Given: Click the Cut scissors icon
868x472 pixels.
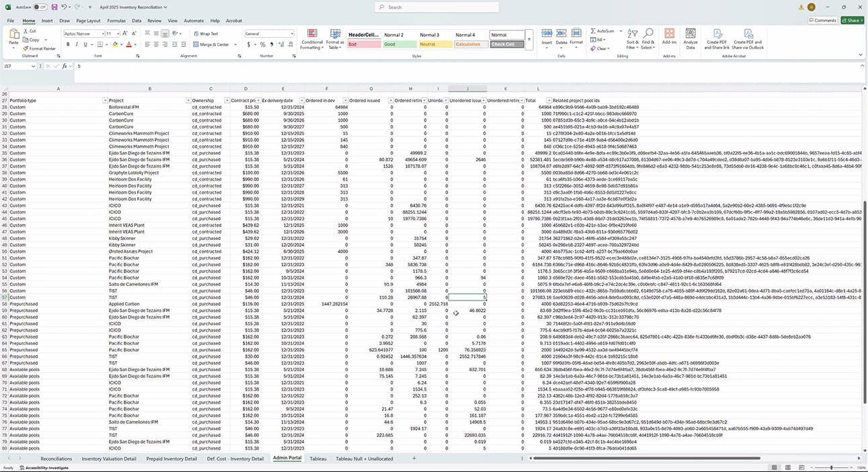Looking at the screenshot, I should tap(27, 32).
